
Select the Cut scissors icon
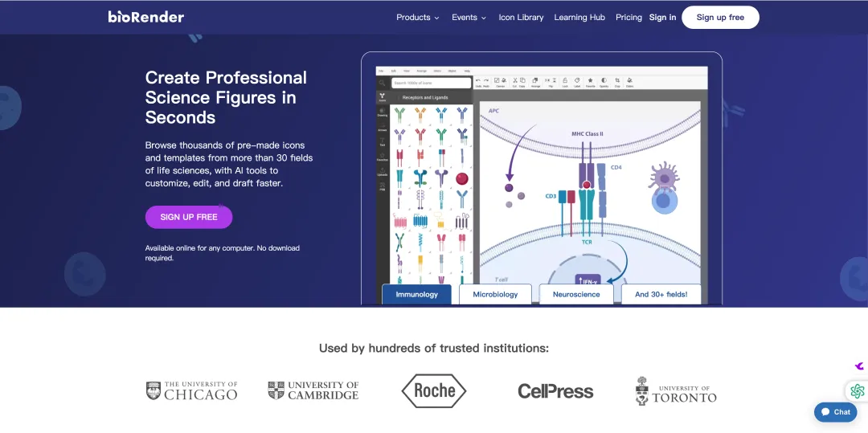click(x=515, y=80)
